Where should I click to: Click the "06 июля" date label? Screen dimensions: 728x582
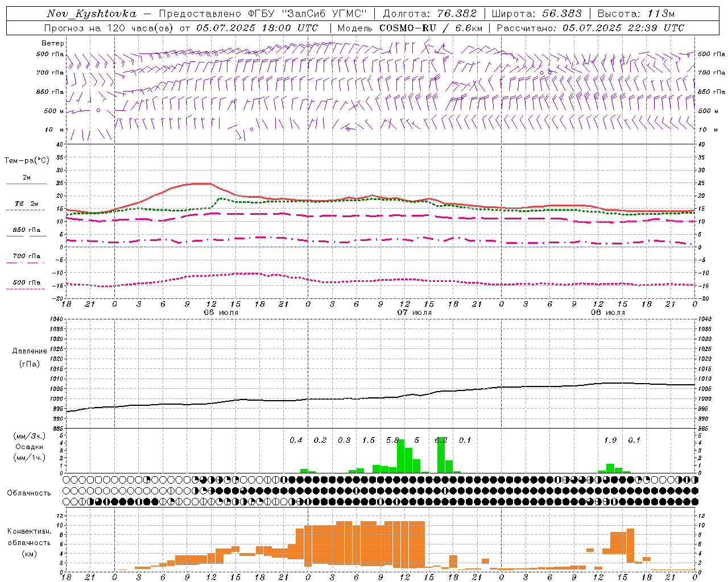point(221,313)
